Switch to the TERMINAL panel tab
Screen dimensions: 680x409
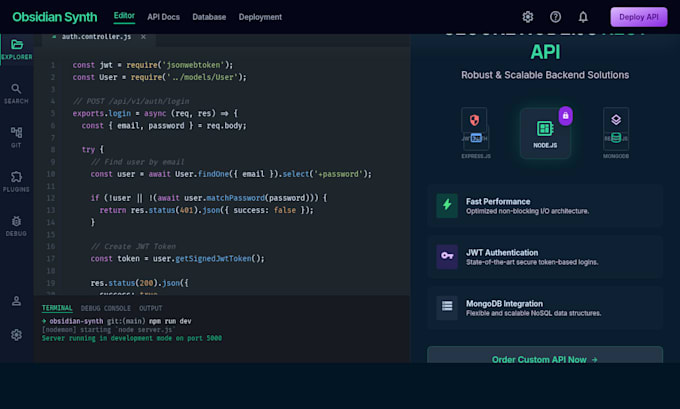click(57, 308)
